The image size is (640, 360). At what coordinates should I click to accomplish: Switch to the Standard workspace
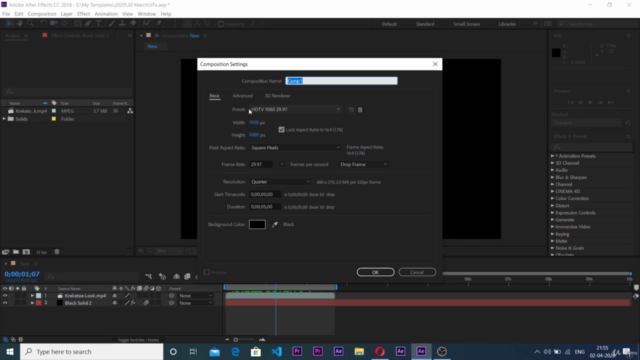[425, 24]
